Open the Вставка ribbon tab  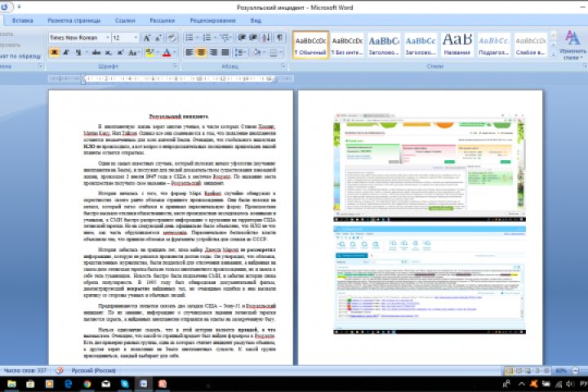pos(23,20)
